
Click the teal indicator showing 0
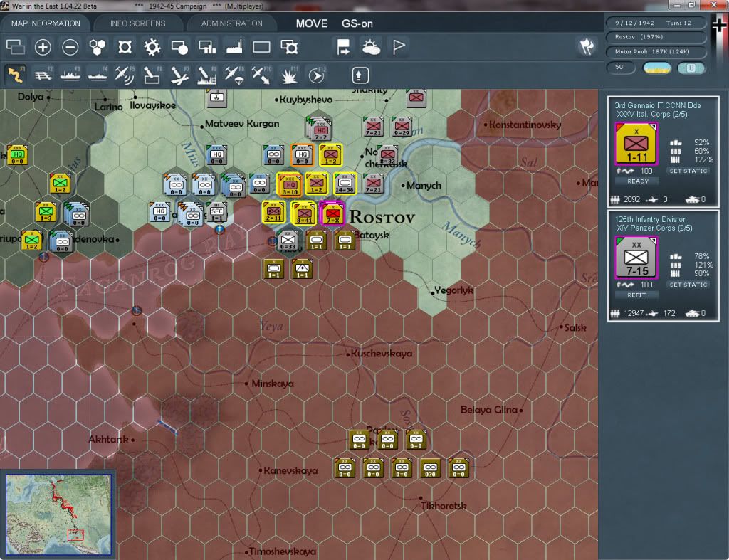(691, 68)
